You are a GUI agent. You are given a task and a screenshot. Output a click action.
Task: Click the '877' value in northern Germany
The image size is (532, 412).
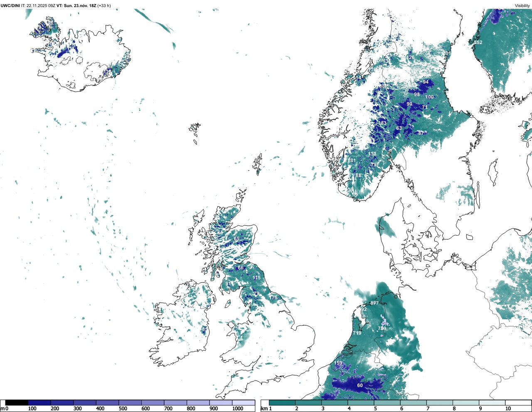coord(374,303)
